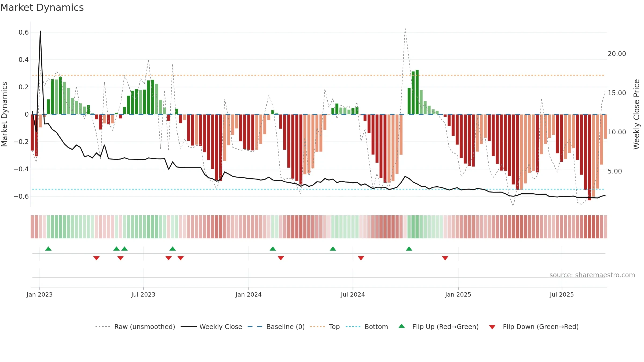
Task: Click the −0.2 left axis tick label
Action: [x=21, y=142]
